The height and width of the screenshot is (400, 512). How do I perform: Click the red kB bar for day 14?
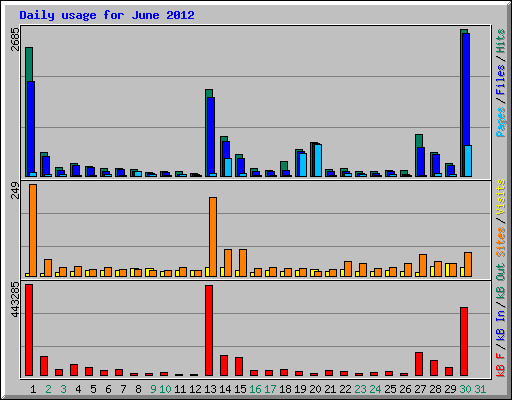click(x=224, y=365)
